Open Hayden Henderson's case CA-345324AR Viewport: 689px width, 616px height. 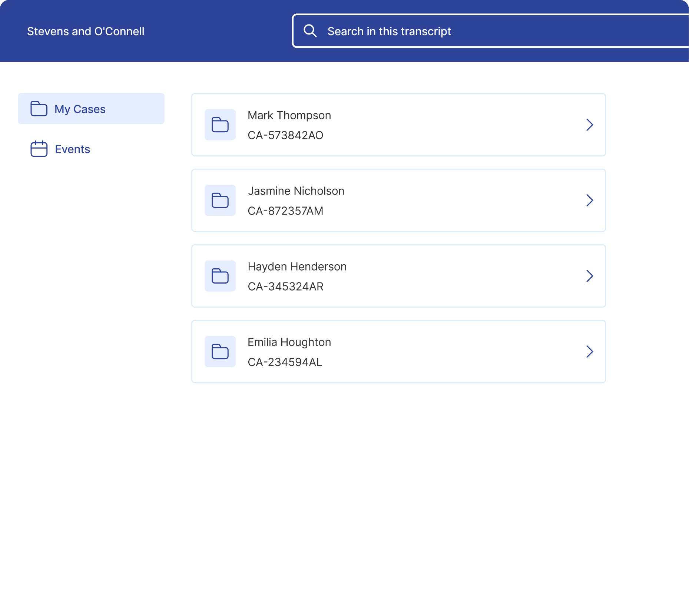(x=398, y=276)
